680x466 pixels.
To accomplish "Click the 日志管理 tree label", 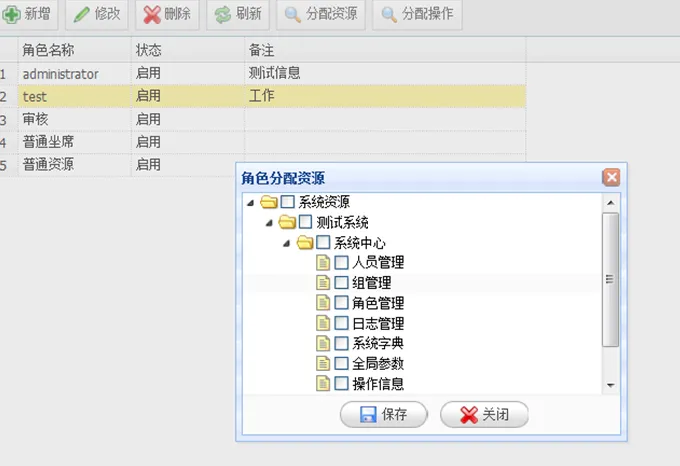I will (378, 323).
